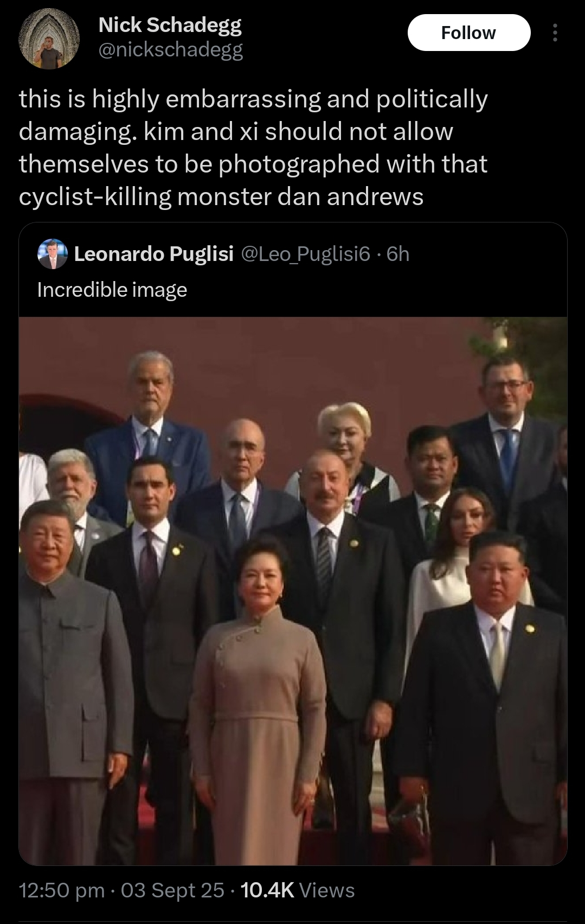Open the @nickschadegg handle
The height and width of the screenshot is (924, 585).
170,50
